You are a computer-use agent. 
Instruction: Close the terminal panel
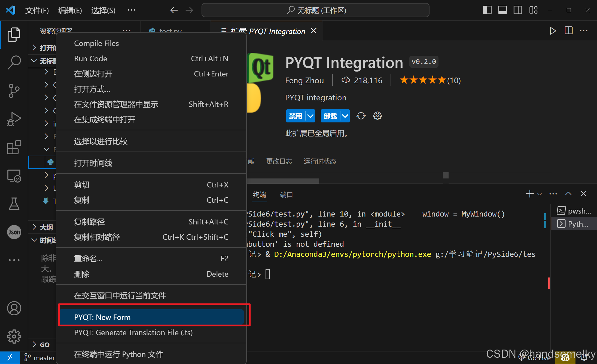click(583, 194)
